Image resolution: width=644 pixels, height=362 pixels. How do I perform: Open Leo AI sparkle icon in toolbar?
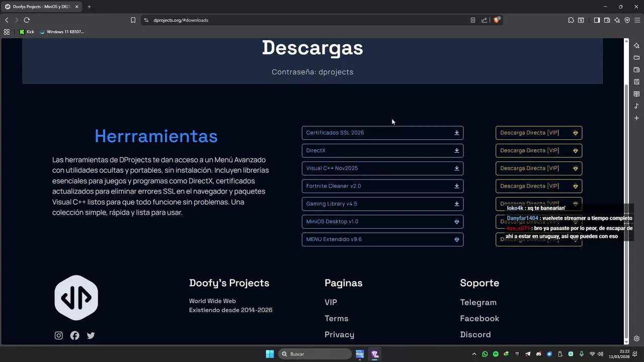pyautogui.click(x=617, y=20)
